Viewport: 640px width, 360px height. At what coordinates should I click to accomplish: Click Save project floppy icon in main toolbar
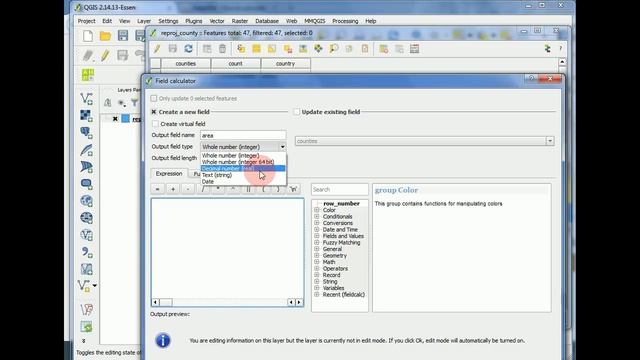(x=123, y=36)
